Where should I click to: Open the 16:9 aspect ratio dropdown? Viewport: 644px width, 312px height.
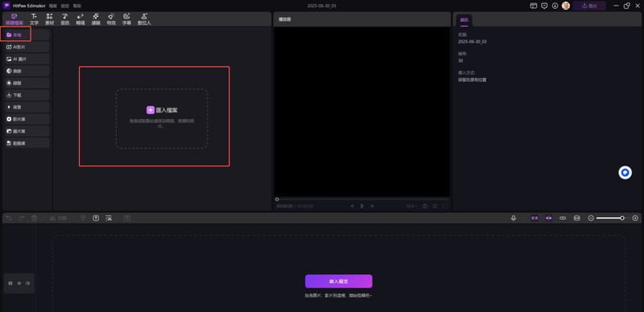click(x=411, y=206)
